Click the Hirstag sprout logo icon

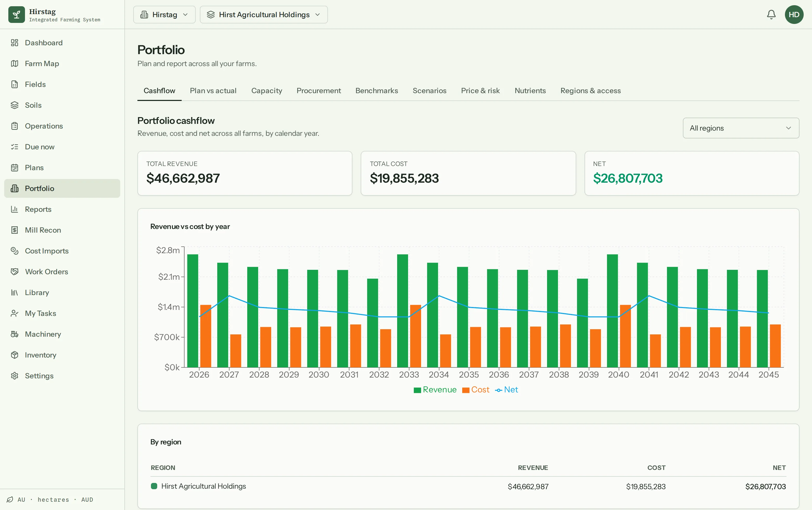tap(16, 15)
